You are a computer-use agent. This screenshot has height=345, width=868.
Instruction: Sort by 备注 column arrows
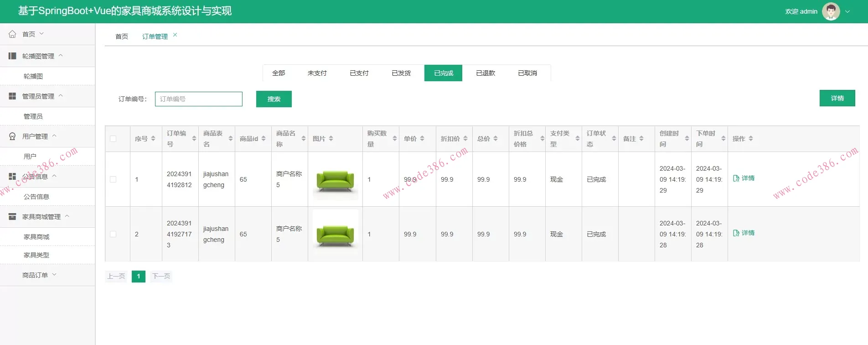[641, 138]
